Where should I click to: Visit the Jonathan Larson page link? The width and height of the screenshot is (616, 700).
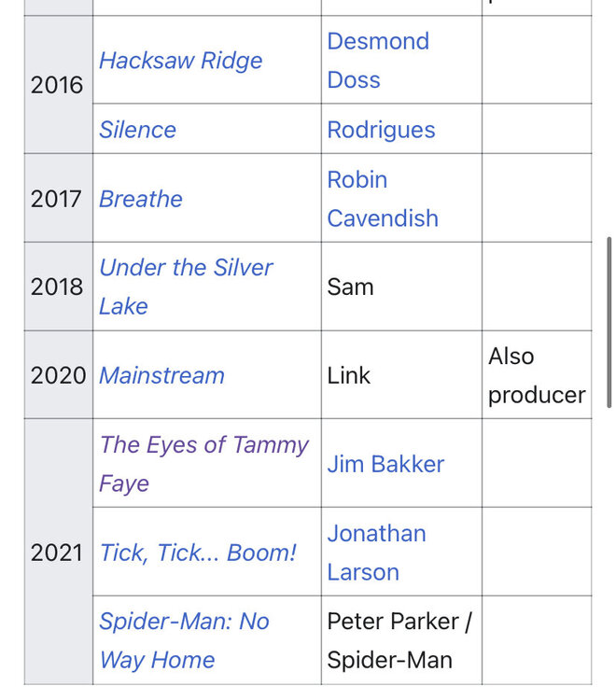point(377,553)
